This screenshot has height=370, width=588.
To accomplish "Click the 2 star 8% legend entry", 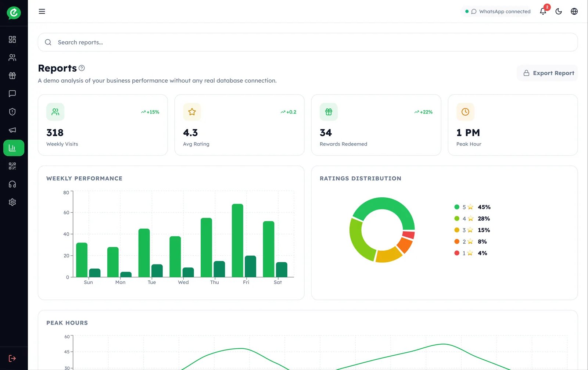I will coord(471,241).
